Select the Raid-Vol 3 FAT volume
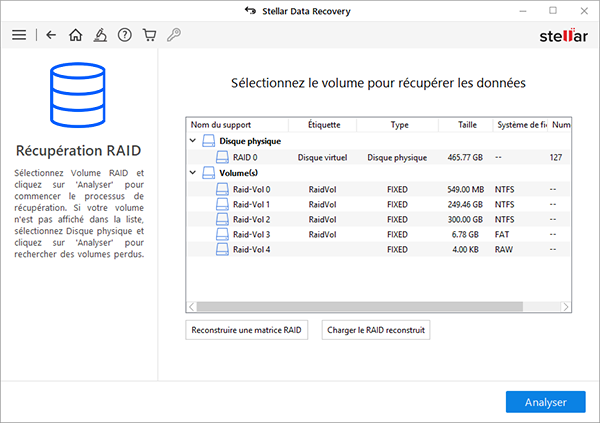 378,234
